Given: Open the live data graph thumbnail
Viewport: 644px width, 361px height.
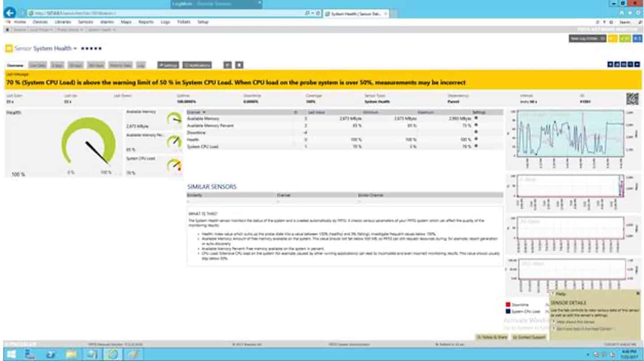Looking at the screenshot, I should (572, 139).
